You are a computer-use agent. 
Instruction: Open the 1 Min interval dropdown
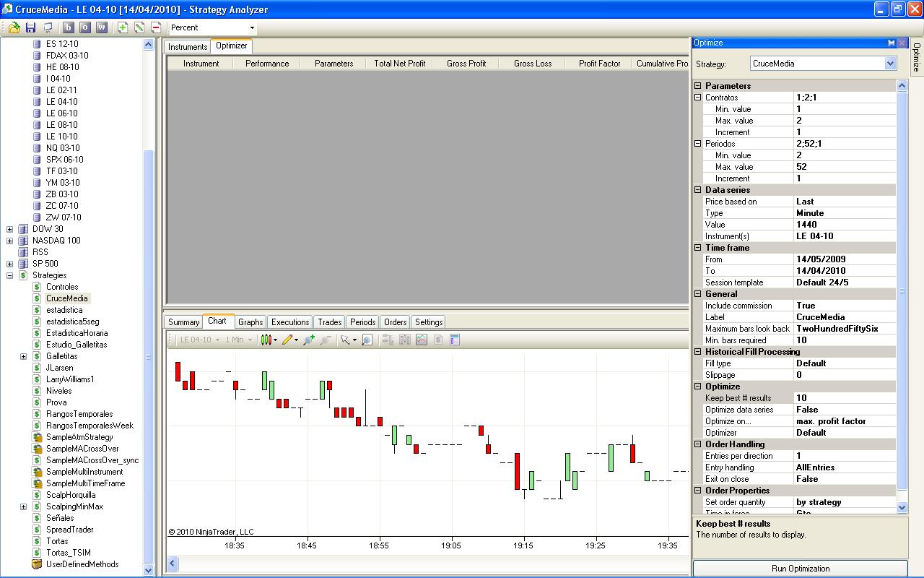coord(240,340)
